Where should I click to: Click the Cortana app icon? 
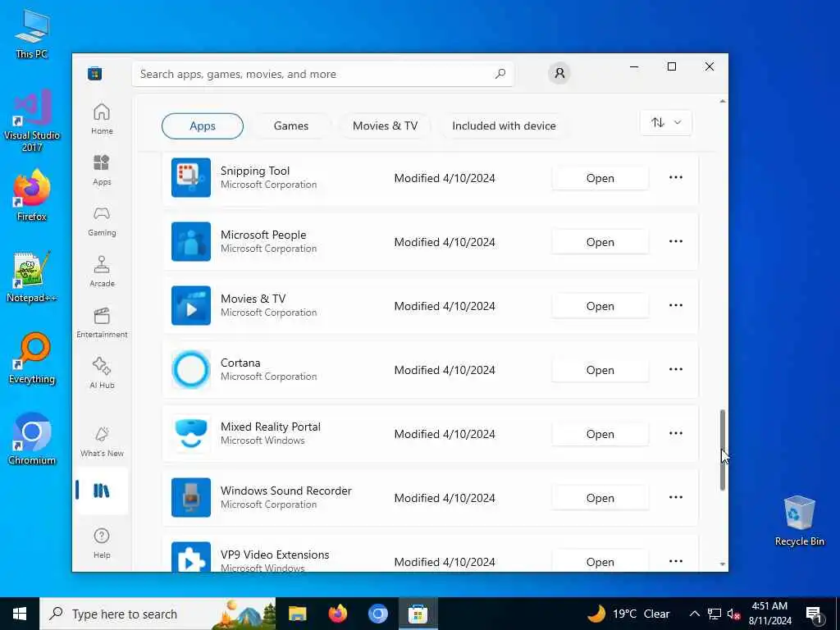point(190,370)
